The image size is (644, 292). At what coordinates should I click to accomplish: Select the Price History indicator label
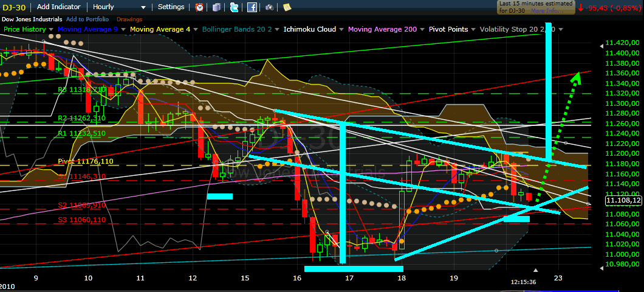pyautogui.click(x=25, y=30)
